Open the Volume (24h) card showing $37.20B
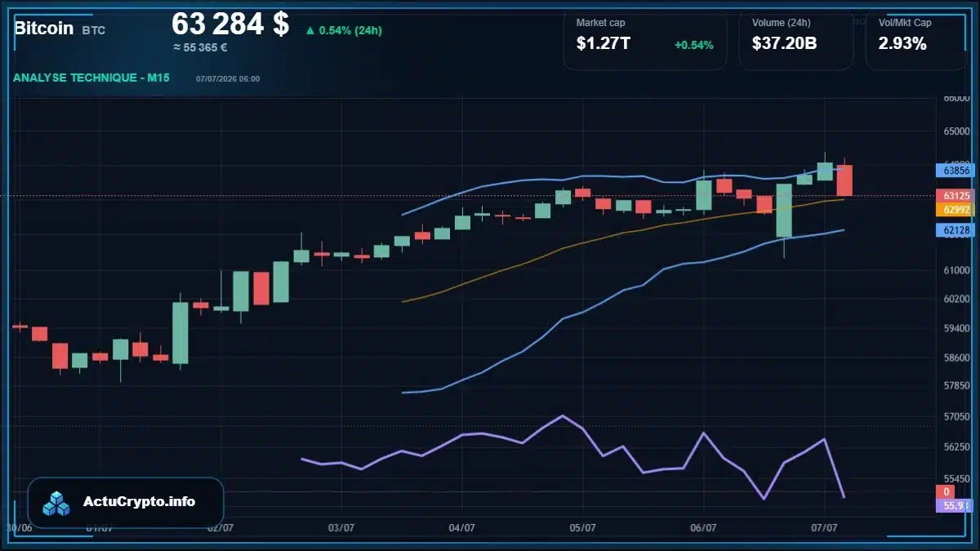The image size is (980, 551). [x=796, y=39]
